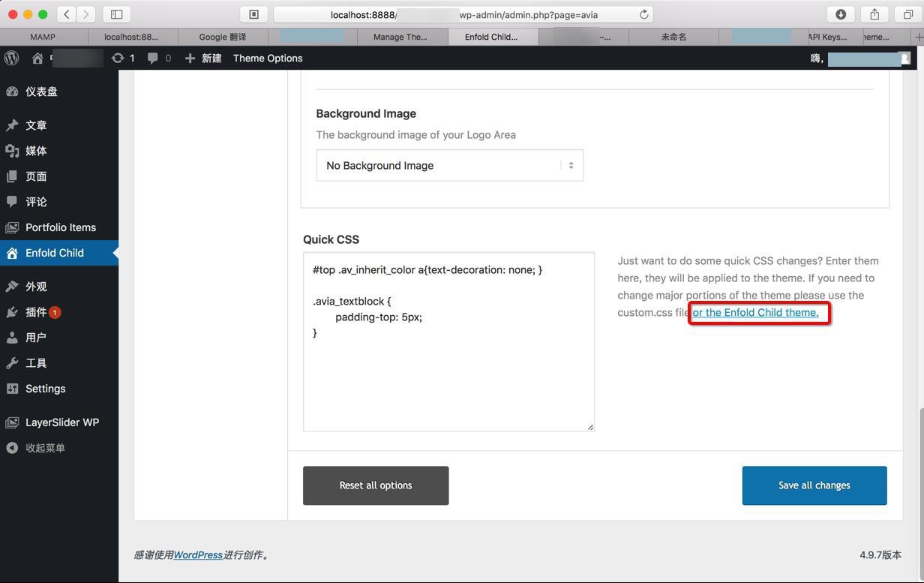The image size is (924, 583).
Task: Click the 工具 wrench sidebar icon
Action: 12,363
